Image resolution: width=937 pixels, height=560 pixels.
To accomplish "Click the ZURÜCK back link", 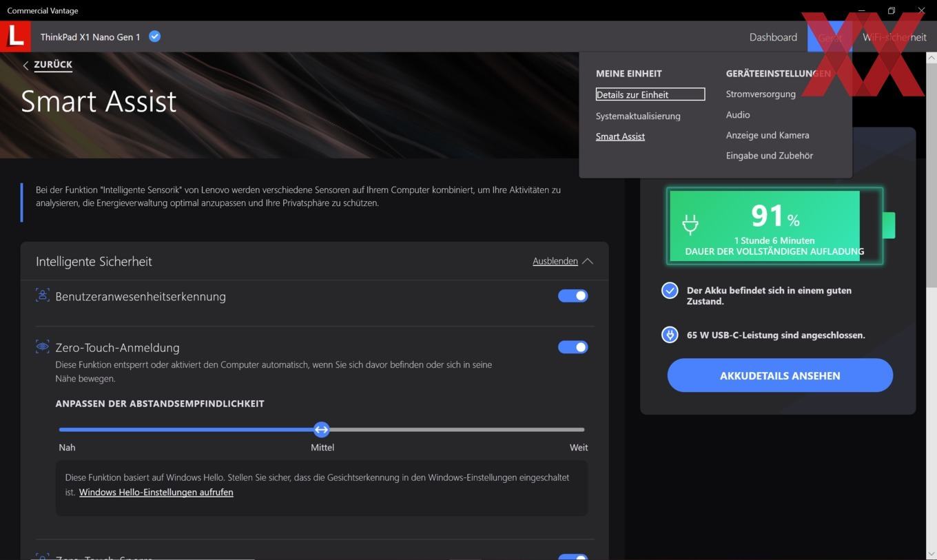I will tap(53, 65).
